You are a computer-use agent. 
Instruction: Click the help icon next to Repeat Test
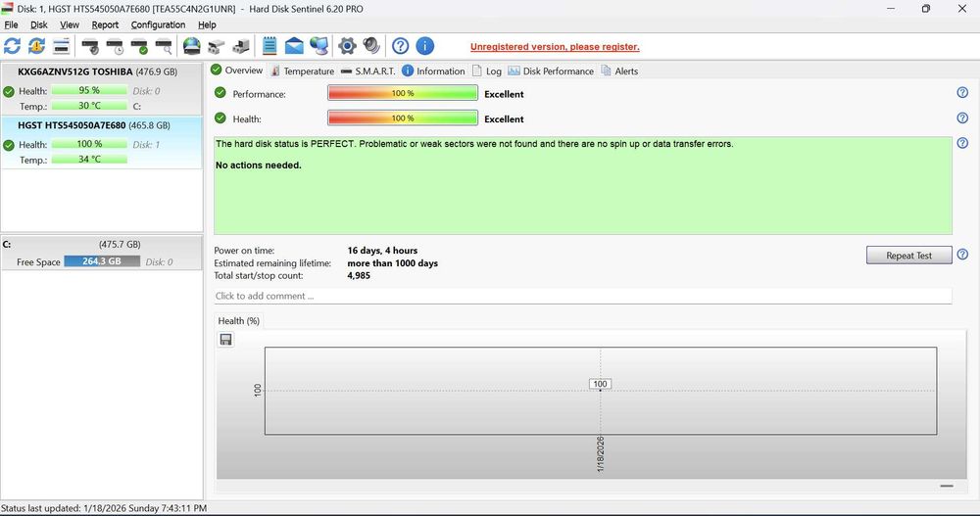tap(962, 255)
